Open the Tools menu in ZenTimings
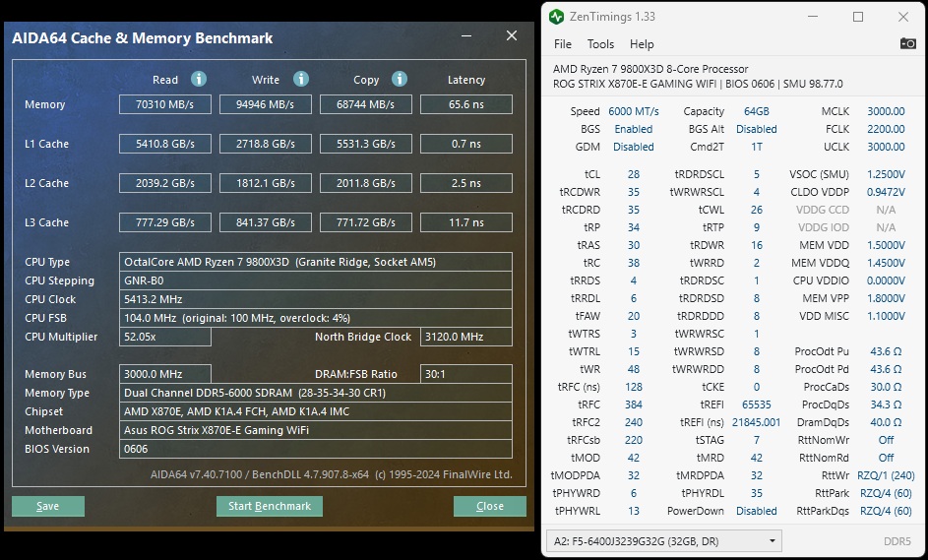Viewport: 928px width, 560px height. pos(600,44)
